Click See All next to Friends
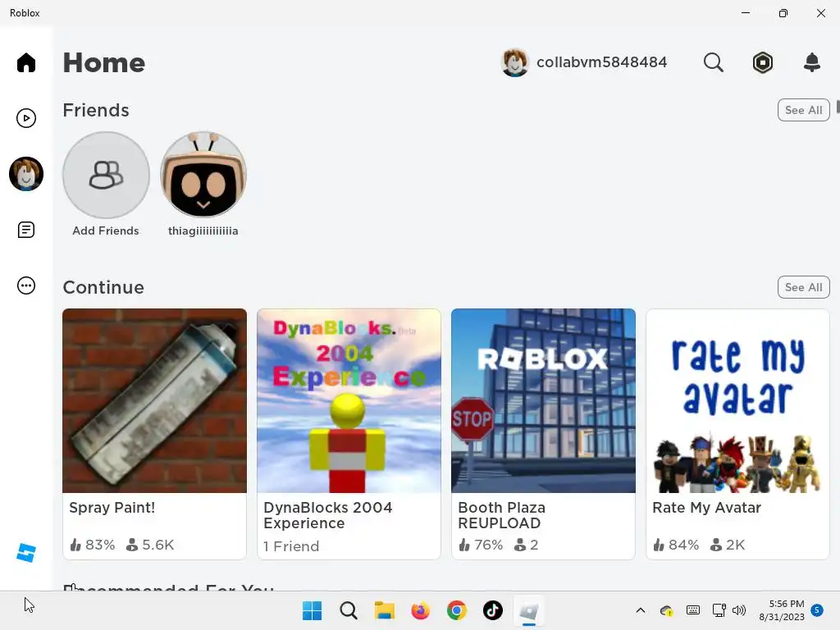840x630 pixels. (x=803, y=110)
